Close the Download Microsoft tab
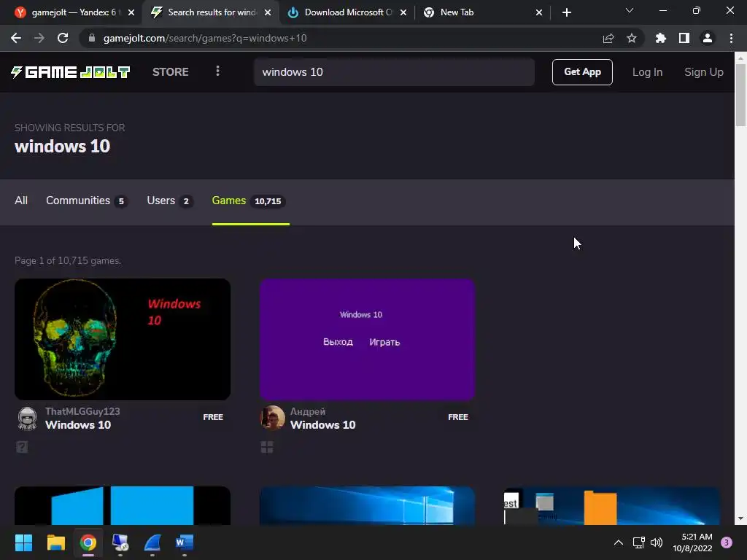The width and height of the screenshot is (747, 560). tap(403, 12)
